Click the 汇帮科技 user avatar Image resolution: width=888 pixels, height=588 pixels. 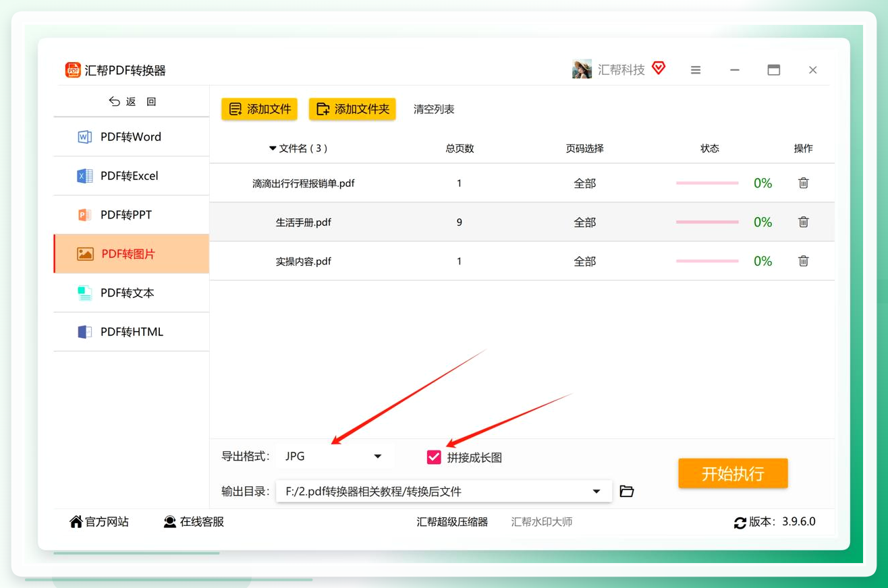(582, 69)
